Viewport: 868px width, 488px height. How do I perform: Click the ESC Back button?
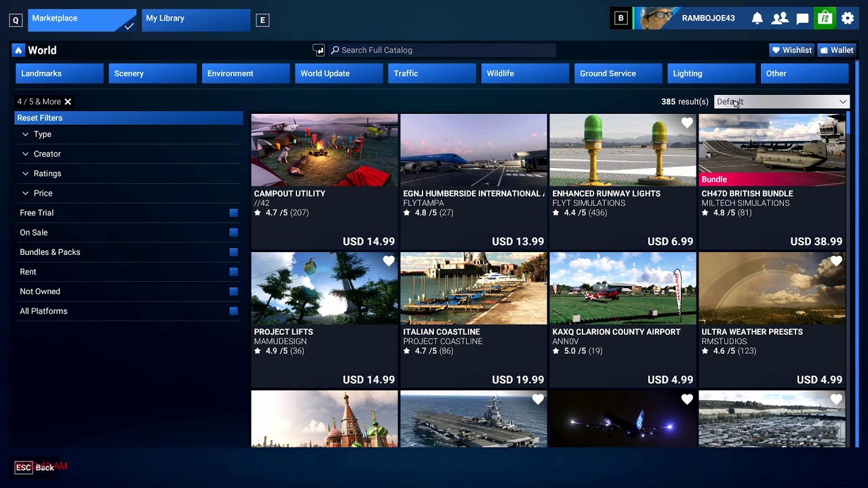point(35,468)
